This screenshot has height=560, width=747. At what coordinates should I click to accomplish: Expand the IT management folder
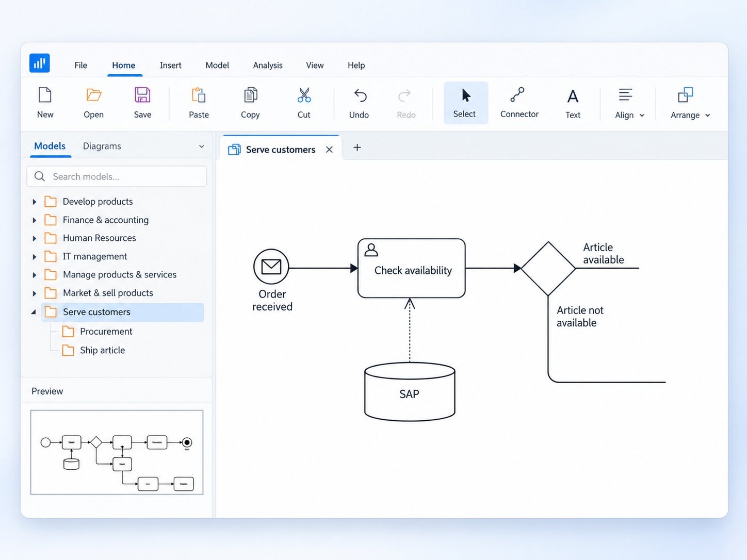coord(35,257)
